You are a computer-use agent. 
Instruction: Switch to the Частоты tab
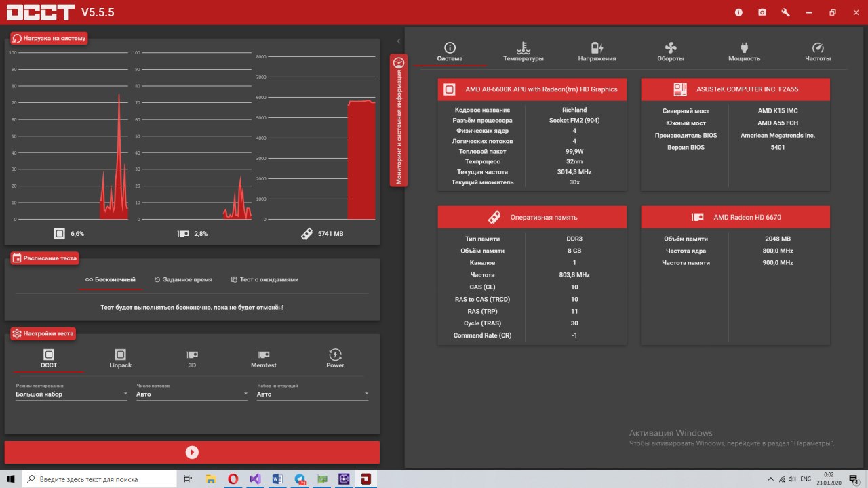818,52
